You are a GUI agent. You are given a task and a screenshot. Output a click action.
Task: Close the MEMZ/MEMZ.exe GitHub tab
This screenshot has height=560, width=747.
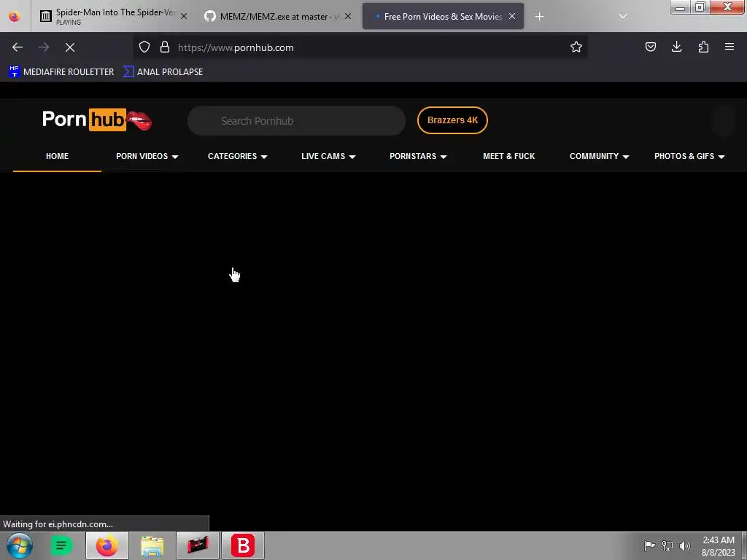coord(348,16)
